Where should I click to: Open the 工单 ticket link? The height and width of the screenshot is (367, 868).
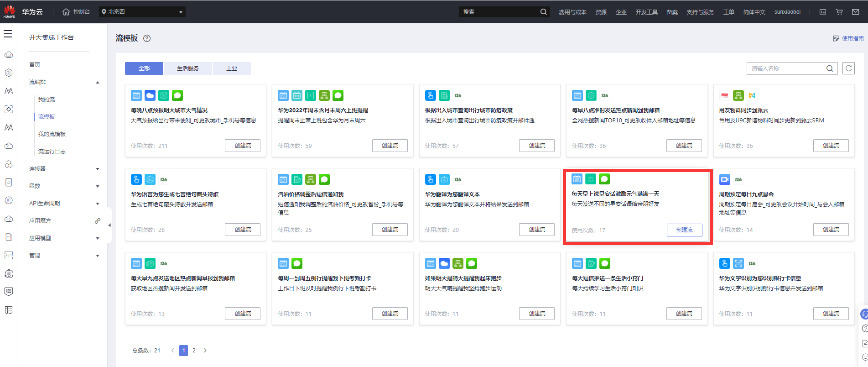728,12
